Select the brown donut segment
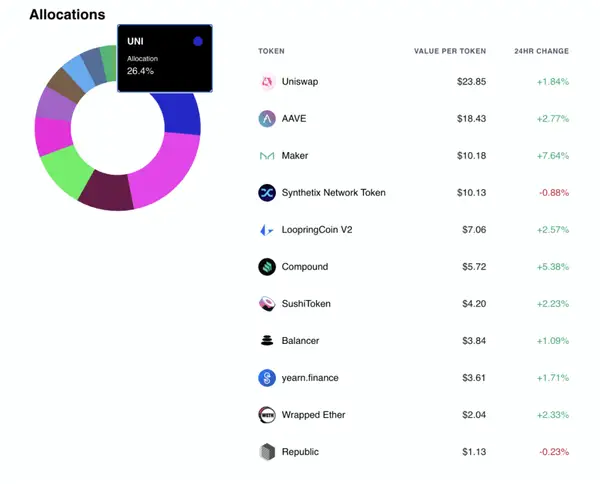 66,85
